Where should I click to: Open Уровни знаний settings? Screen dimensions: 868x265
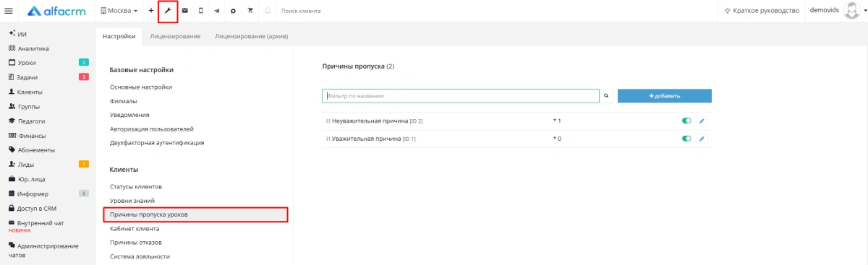(x=132, y=200)
